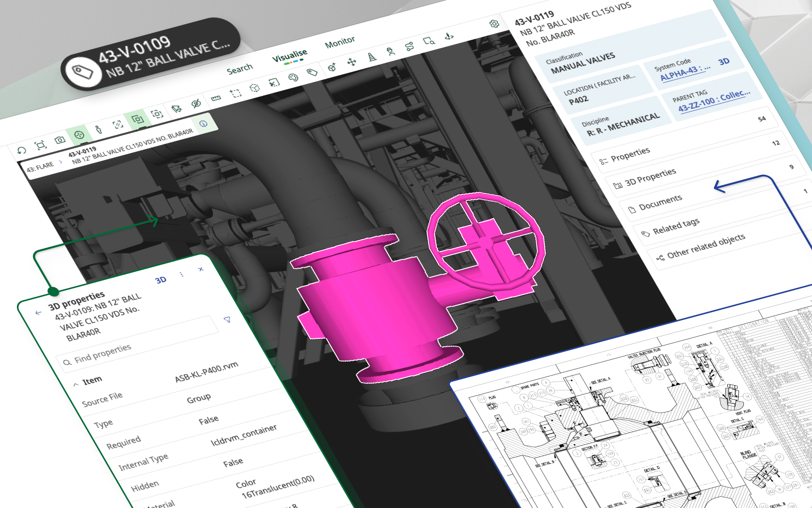Toggle the blue info button in toolbar

203,124
